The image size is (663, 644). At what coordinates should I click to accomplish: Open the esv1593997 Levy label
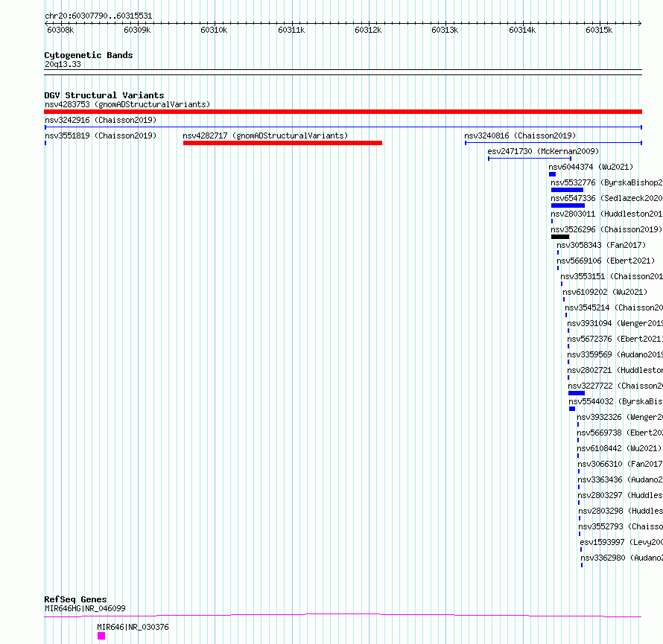621,542
